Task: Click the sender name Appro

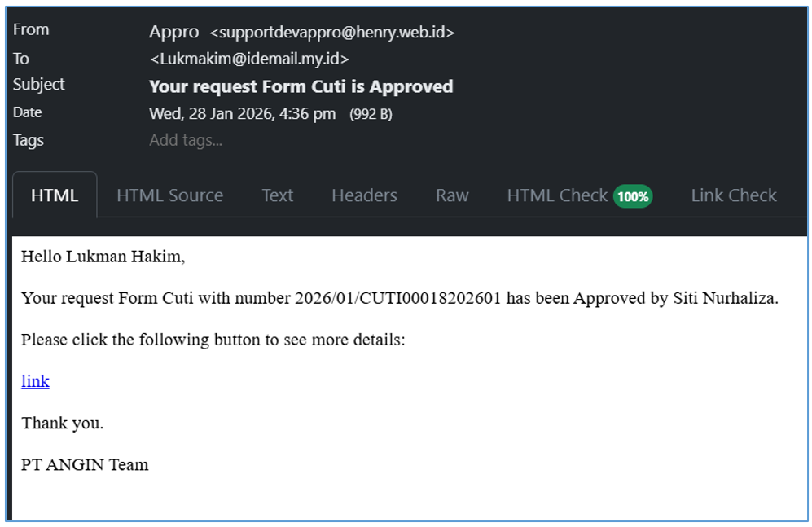Action: pos(173,32)
